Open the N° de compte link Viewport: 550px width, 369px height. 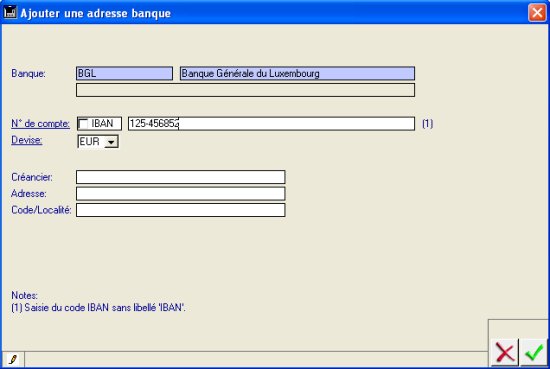40,123
